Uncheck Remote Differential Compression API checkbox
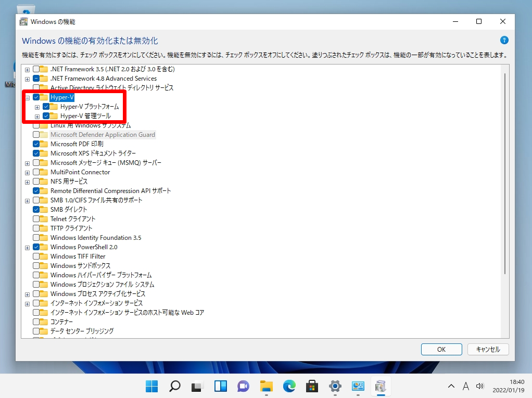Viewport: 532px width, 398px height. click(36, 191)
